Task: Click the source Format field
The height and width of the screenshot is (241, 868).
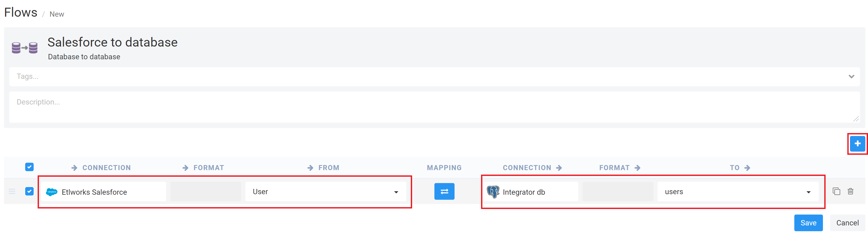Action: 206,192
